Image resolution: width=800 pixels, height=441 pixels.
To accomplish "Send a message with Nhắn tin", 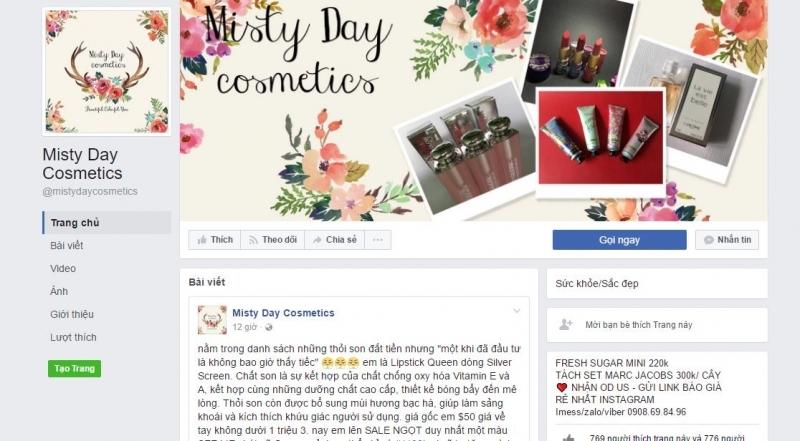I will [727, 240].
